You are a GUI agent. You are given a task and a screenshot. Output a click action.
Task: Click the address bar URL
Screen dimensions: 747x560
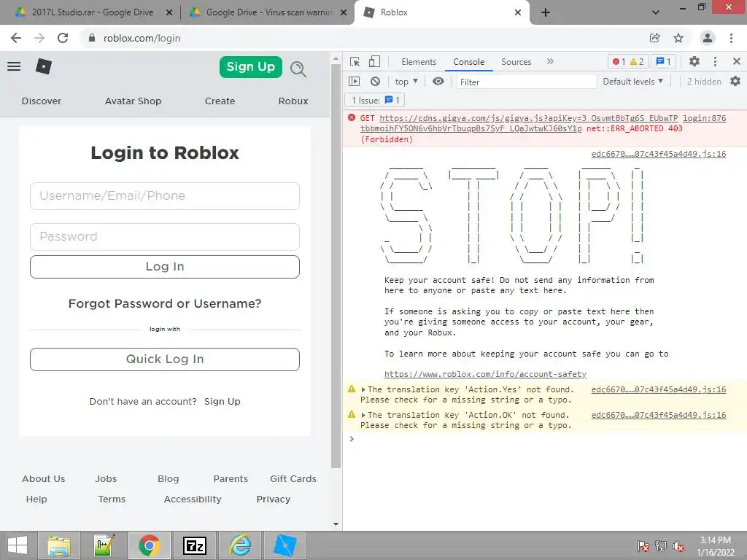coord(142,38)
